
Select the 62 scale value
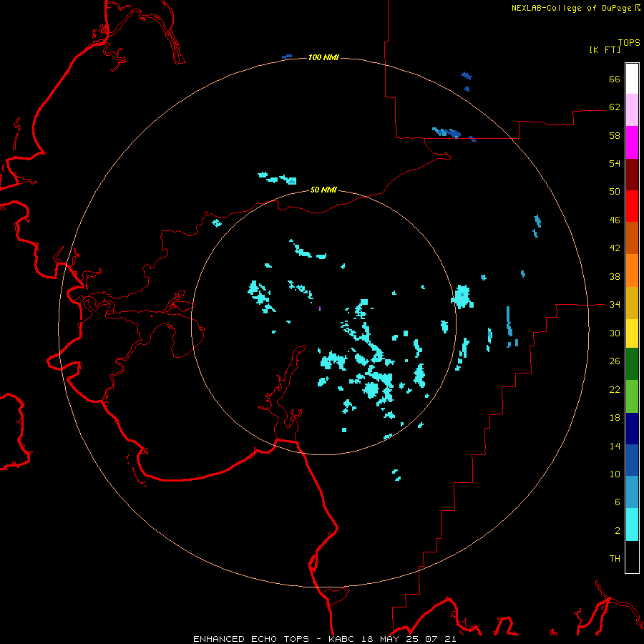click(615, 107)
